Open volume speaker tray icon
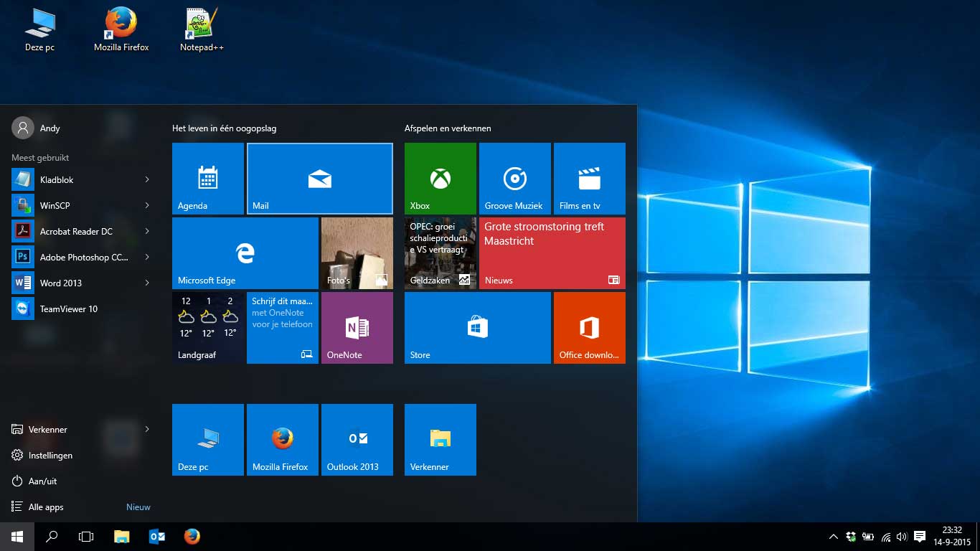980x551 pixels. pos(902,537)
